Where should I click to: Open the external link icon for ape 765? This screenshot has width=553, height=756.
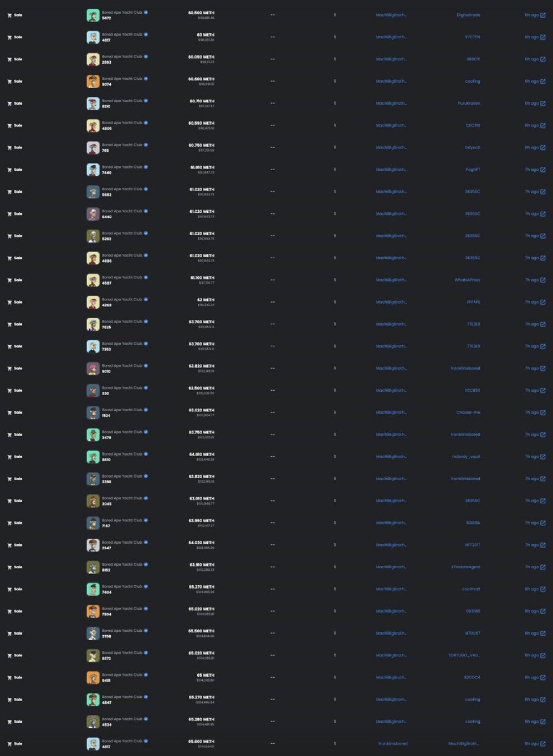pos(542,147)
